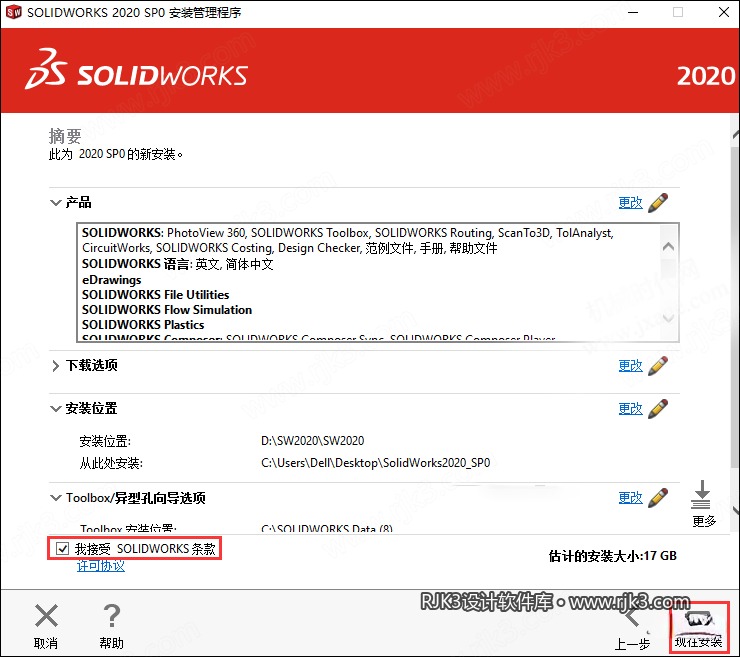Click 更改 link for 产品
The width and height of the screenshot is (740, 657).
click(631, 203)
